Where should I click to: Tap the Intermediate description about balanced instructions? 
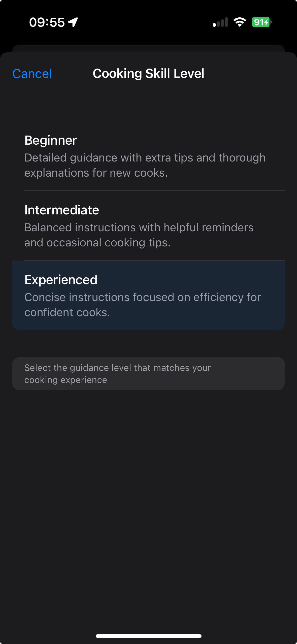(139, 235)
